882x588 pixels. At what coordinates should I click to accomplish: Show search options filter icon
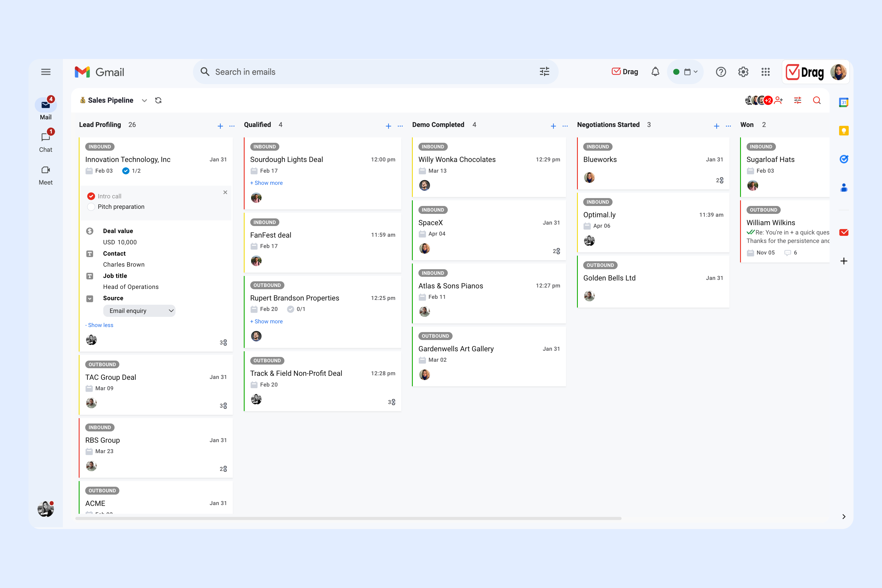tap(544, 72)
